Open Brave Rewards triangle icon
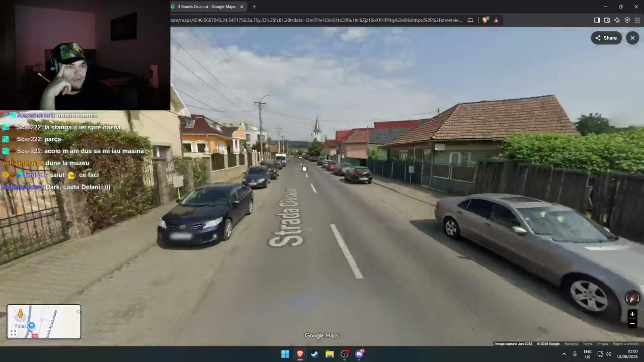 coord(496,20)
